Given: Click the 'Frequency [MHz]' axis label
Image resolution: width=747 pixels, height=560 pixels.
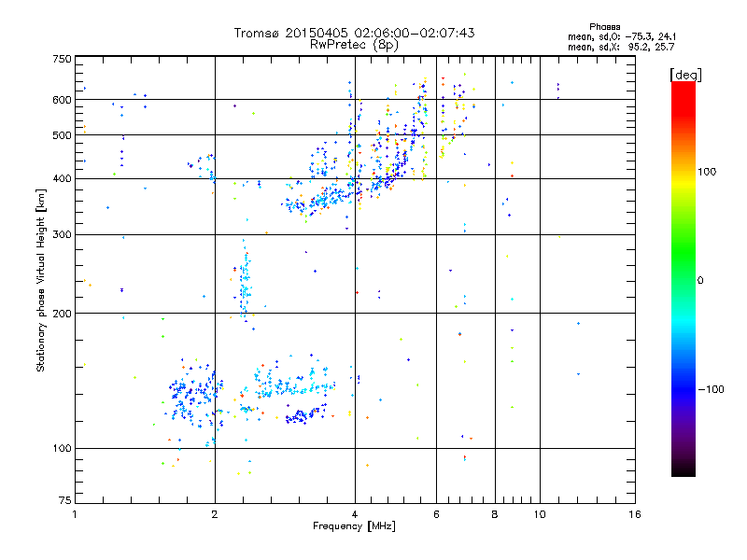Looking at the screenshot, I should click(354, 526).
